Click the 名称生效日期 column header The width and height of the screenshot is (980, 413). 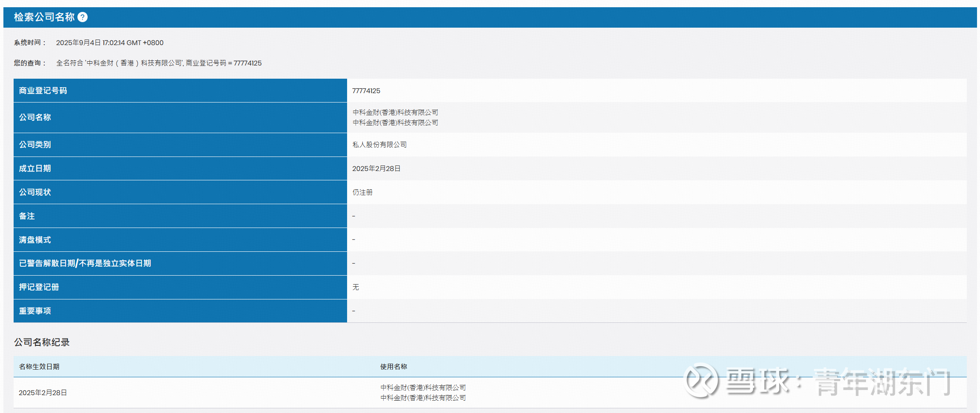coord(39,367)
